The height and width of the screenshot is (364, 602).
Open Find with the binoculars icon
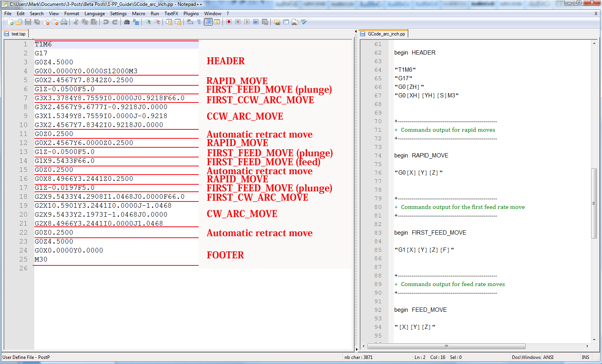click(127, 22)
